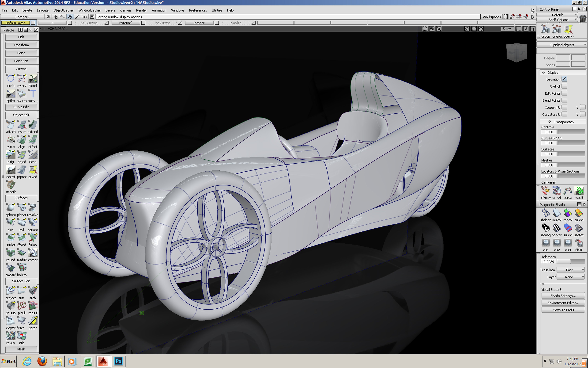Click the Tolerance value field
The width and height of the screenshot is (588, 368).
coord(549,262)
